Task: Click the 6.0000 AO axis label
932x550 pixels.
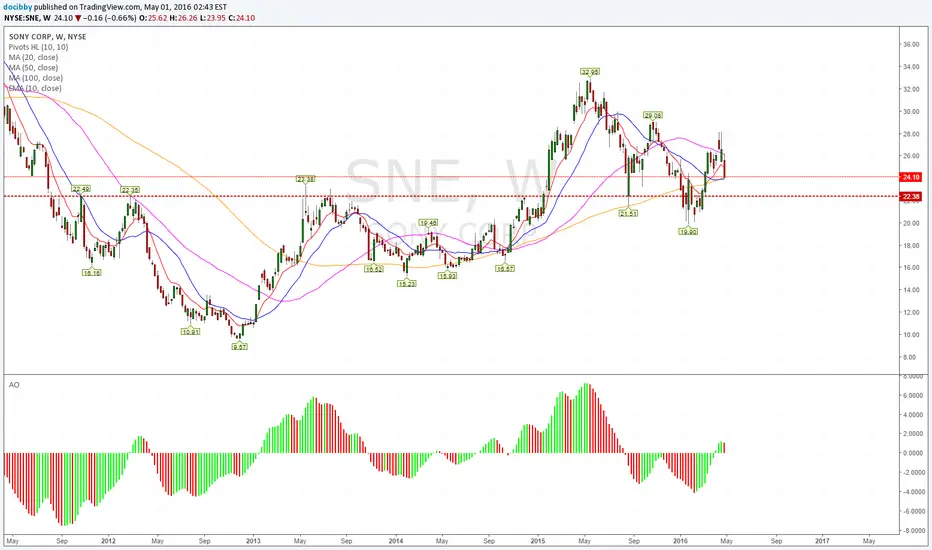Action: pos(914,395)
